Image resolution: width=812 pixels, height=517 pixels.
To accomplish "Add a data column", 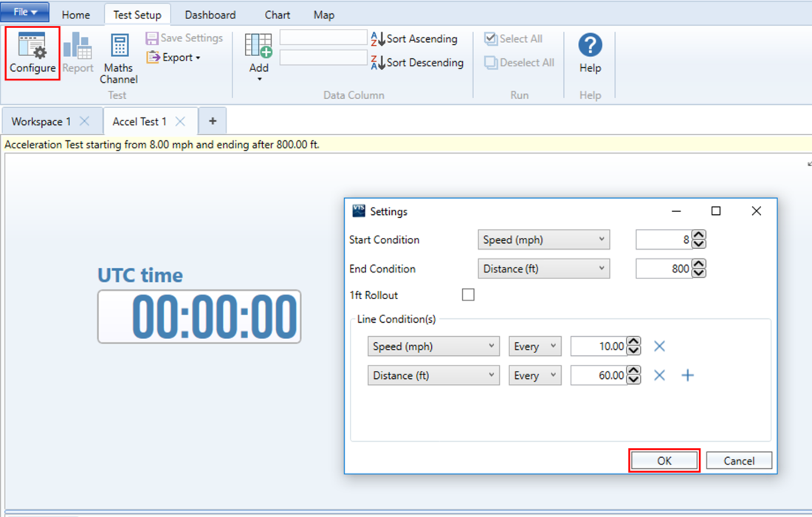I will pos(258,52).
